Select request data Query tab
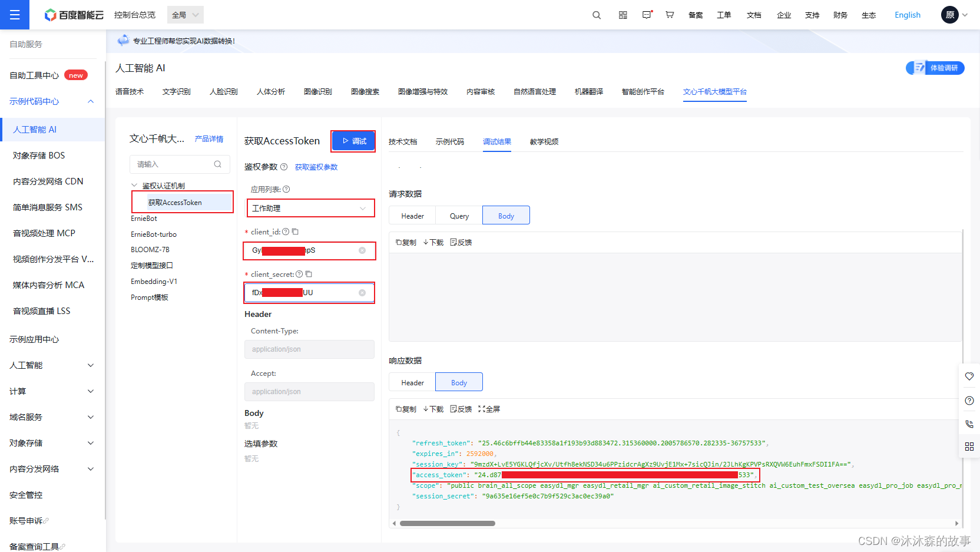Viewport: 980px width, 552px height. 459,216
